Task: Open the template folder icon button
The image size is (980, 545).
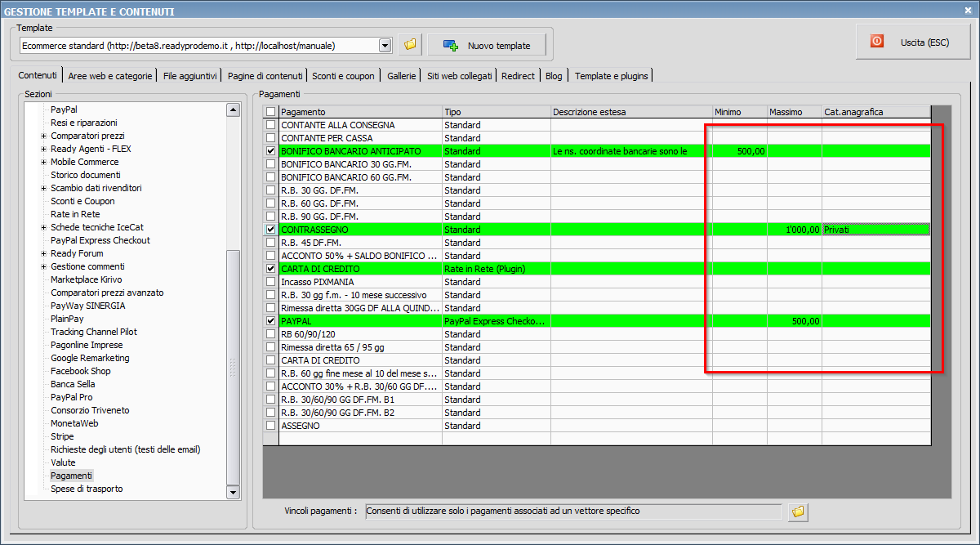Action: [x=410, y=45]
